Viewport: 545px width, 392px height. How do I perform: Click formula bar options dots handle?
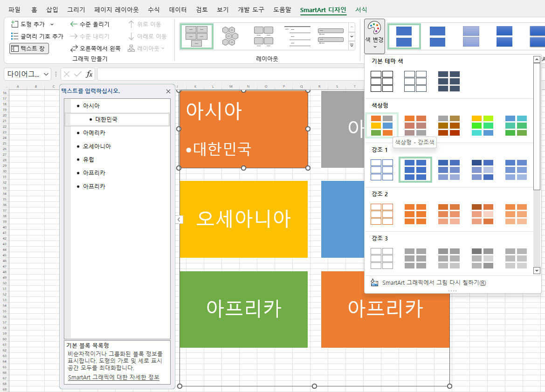point(56,74)
